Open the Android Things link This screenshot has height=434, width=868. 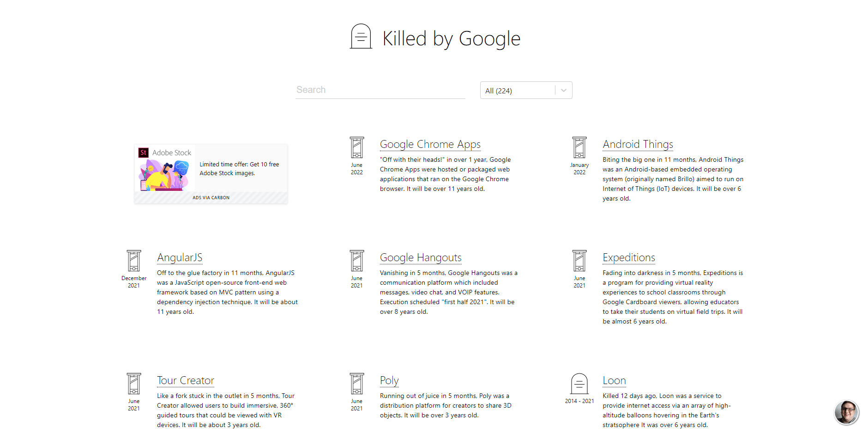(638, 144)
